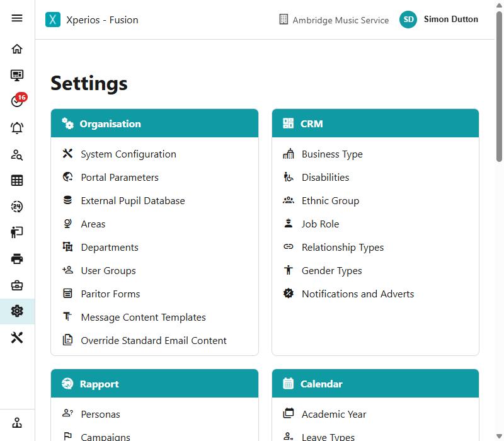Open System Configuration settings
Image resolution: width=504 pixels, height=441 pixels.
click(x=129, y=154)
